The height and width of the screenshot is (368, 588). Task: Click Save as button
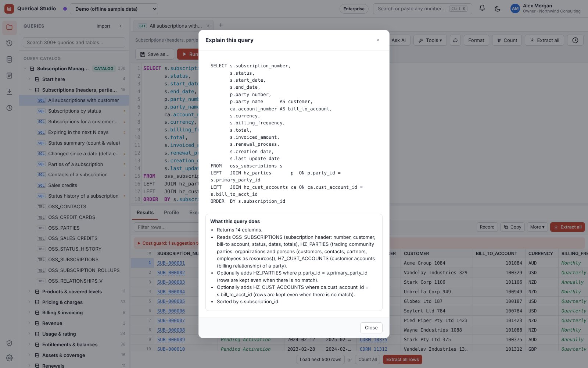pos(155,54)
